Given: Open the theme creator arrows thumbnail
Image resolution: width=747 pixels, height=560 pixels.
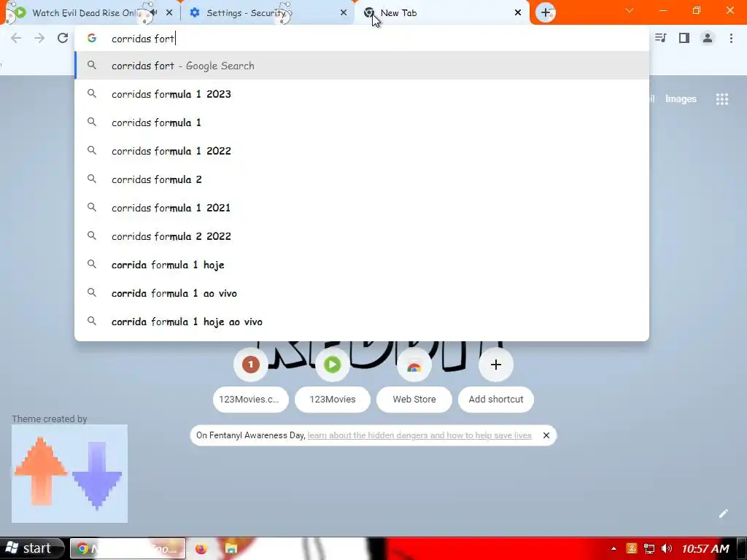Looking at the screenshot, I should (x=69, y=474).
